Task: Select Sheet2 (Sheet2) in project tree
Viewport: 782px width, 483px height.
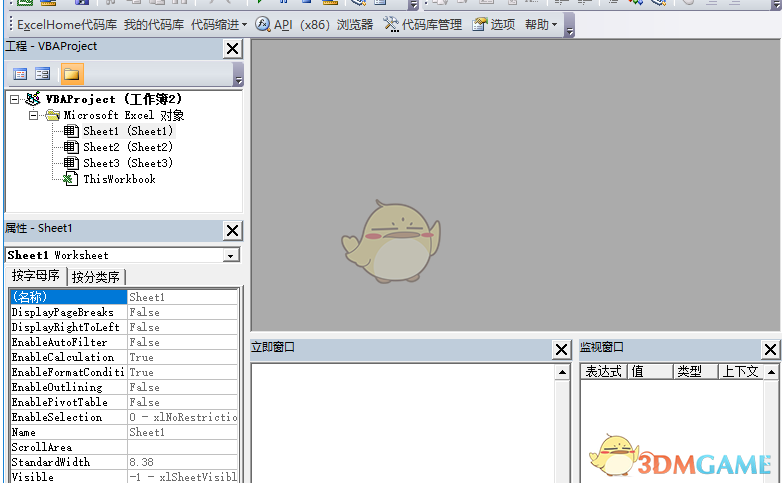Action: pos(128,147)
